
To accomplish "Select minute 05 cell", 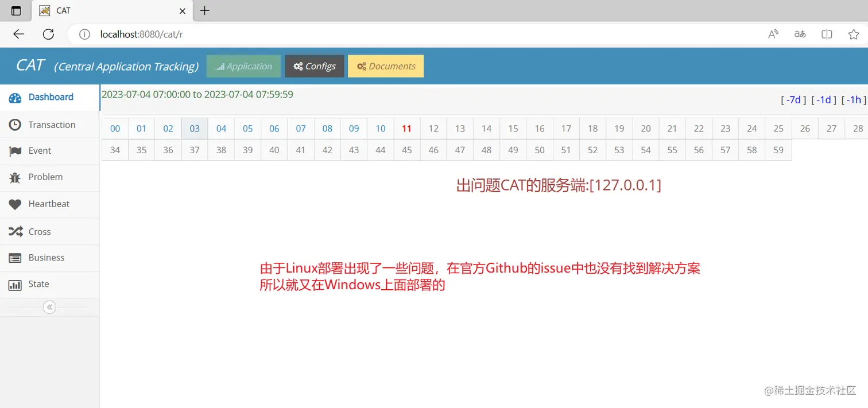I will tap(248, 129).
